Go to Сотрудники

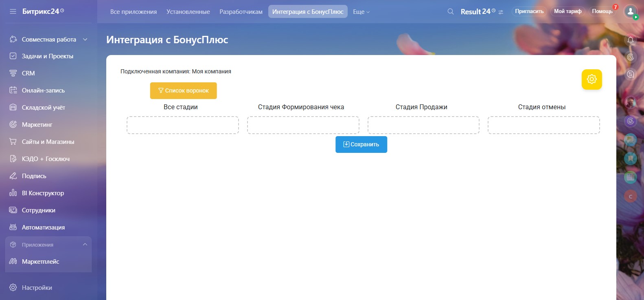[39, 210]
